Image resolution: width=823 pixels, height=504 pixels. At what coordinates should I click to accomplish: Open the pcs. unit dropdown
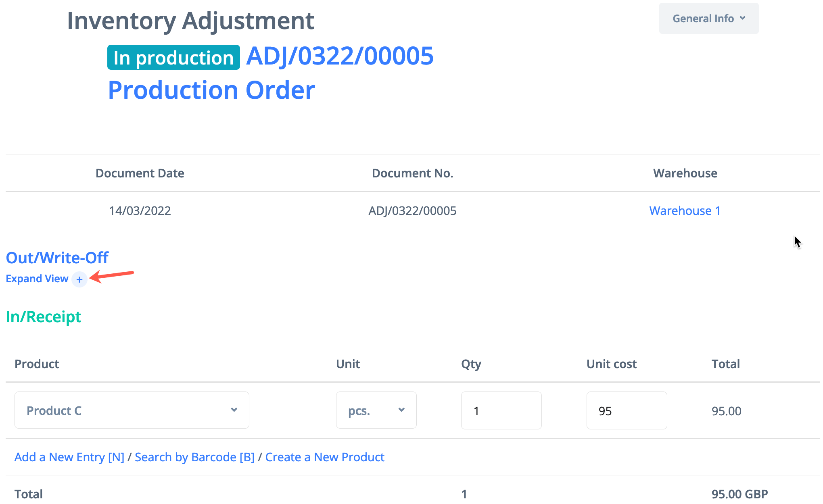click(x=376, y=410)
